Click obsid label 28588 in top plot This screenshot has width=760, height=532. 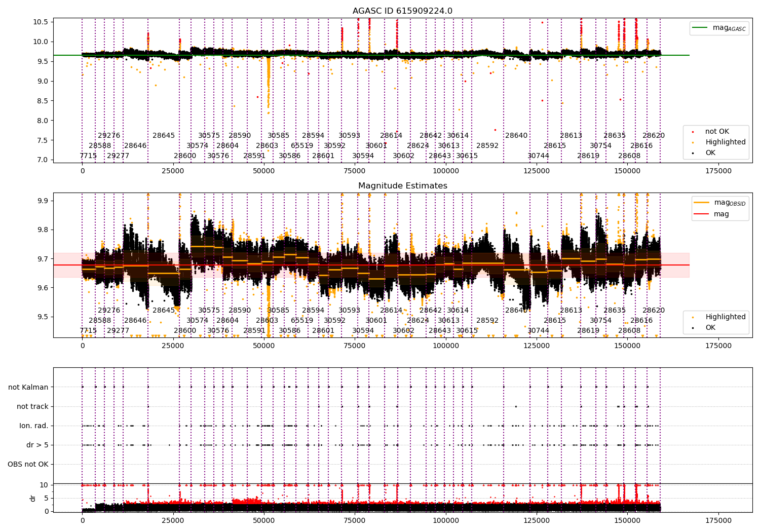coord(100,146)
